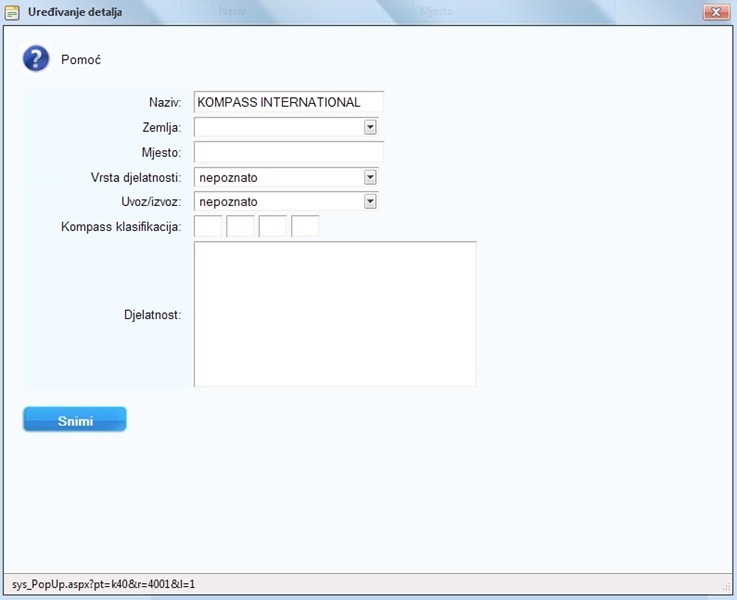Click the Zemlja: field label

(x=162, y=127)
